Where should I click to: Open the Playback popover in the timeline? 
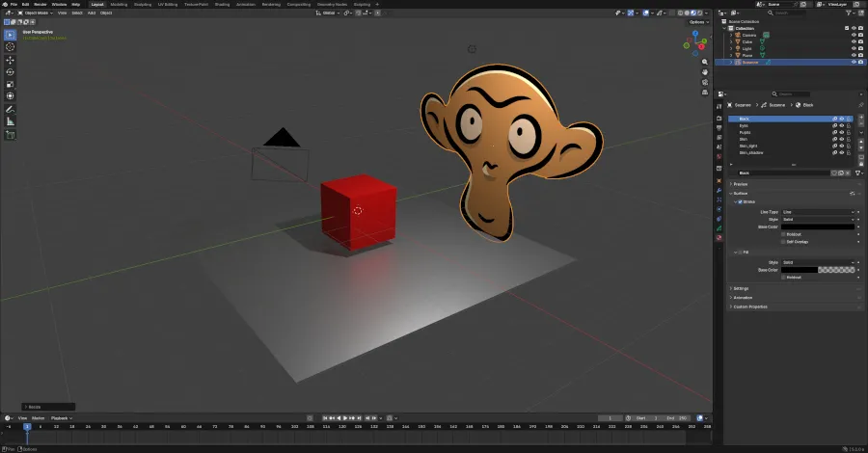point(60,417)
